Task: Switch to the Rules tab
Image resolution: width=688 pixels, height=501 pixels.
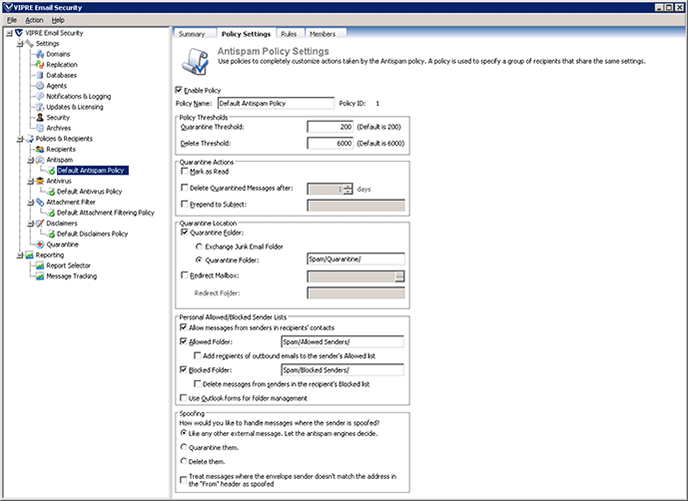Action: pos(288,34)
